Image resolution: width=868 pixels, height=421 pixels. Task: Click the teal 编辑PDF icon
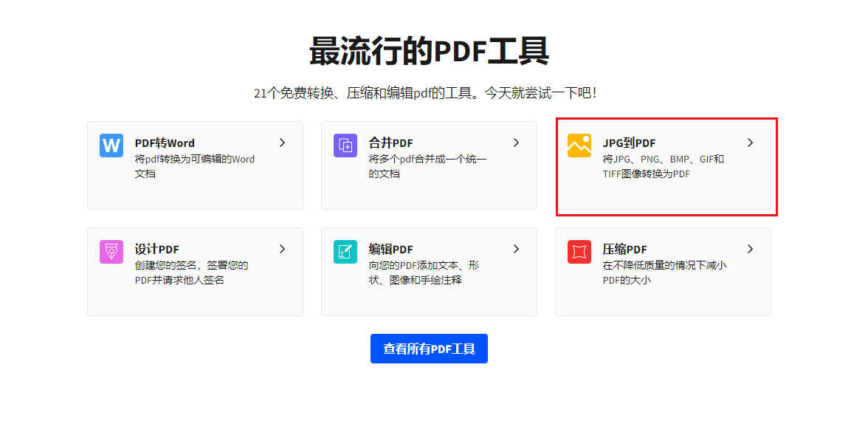pos(345,252)
